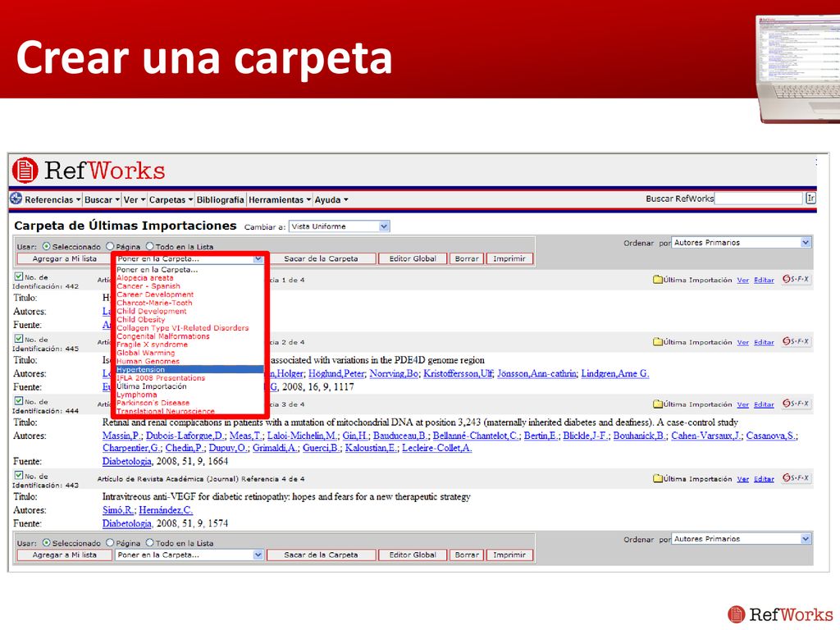Screen dimensions: 840x630
Task: Open the Vista Uniforme view dropdown
Action: [339, 226]
